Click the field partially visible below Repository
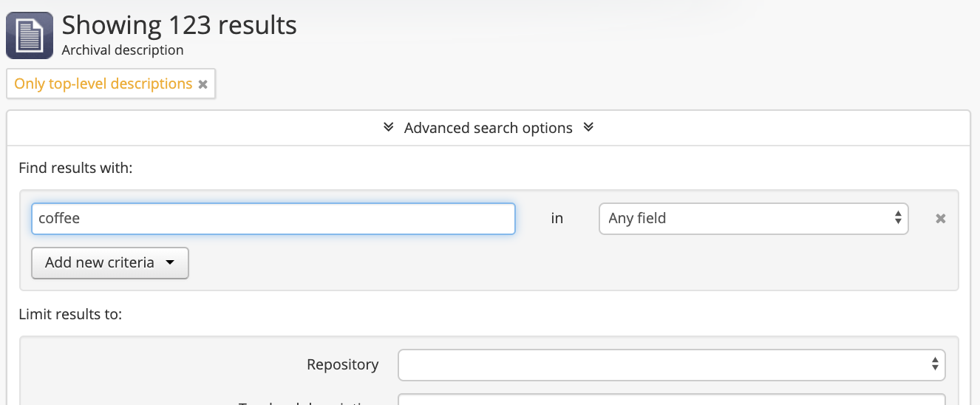This screenshot has height=405, width=980. pos(671,400)
